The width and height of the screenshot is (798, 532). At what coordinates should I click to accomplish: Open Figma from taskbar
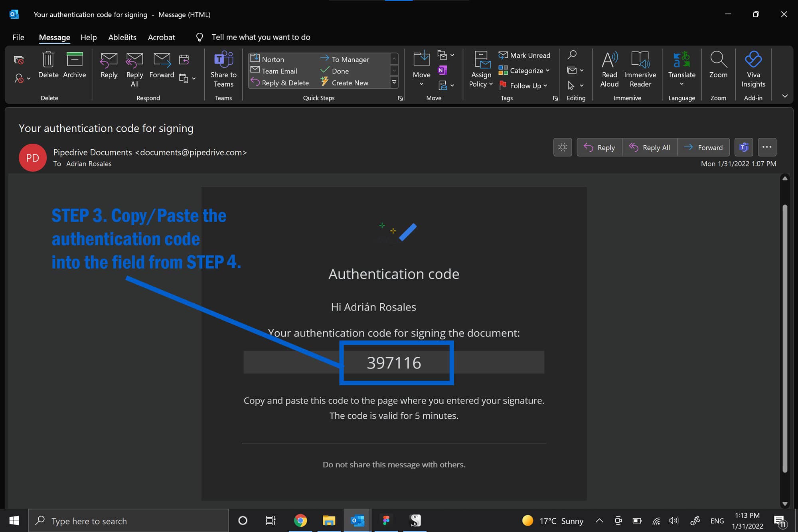point(386,520)
